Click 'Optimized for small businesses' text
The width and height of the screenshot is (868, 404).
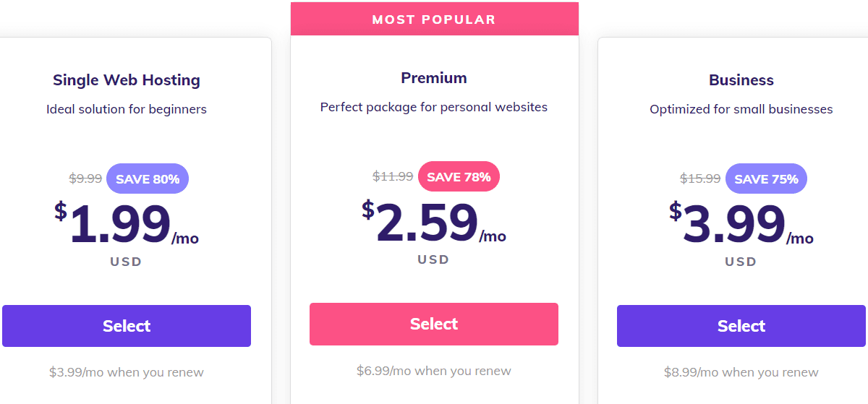coord(741,110)
